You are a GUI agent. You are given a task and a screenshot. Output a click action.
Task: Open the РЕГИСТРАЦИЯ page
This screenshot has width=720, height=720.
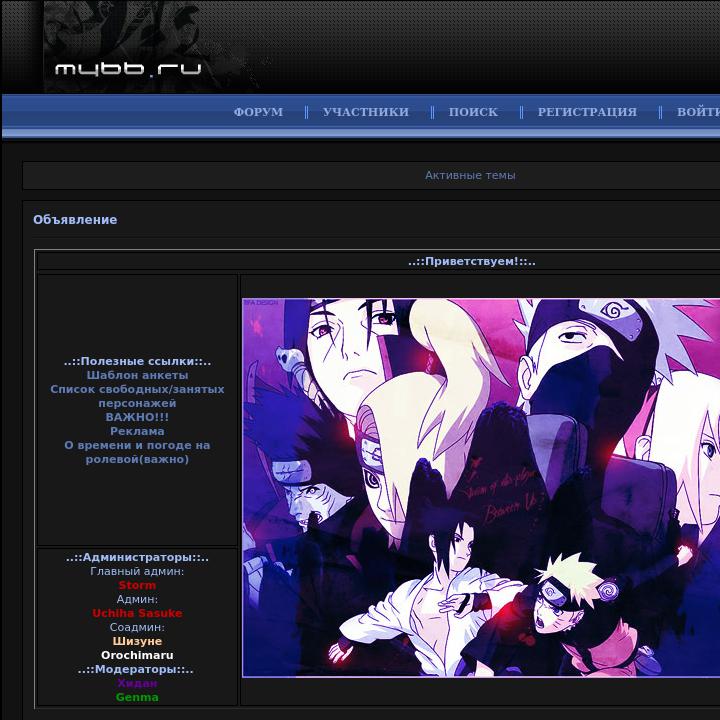pyautogui.click(x=587, y=112)
